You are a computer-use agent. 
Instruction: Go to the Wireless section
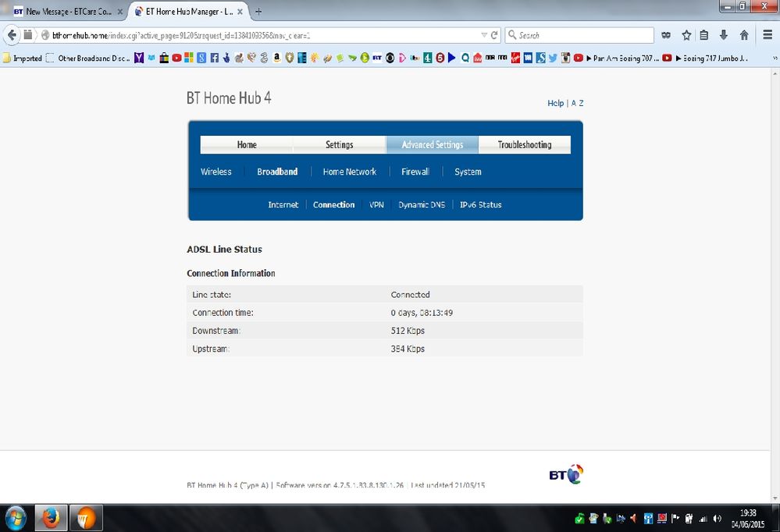(216, 172)
